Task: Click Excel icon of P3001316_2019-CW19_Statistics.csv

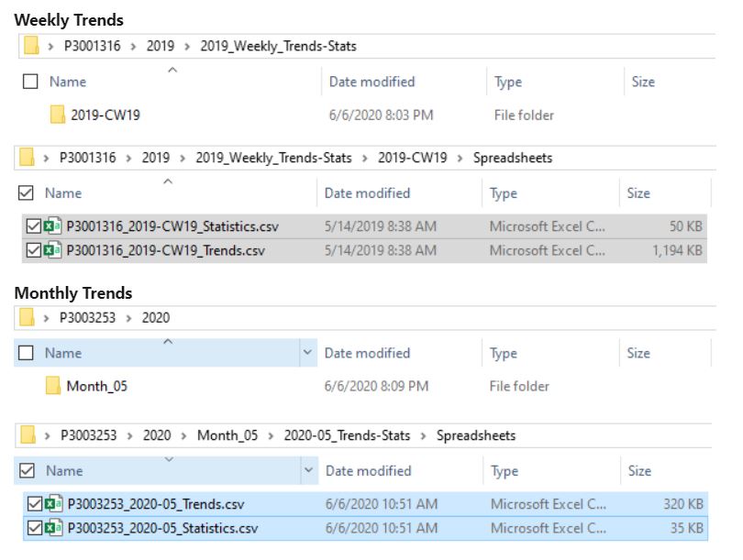Action: 52,226
